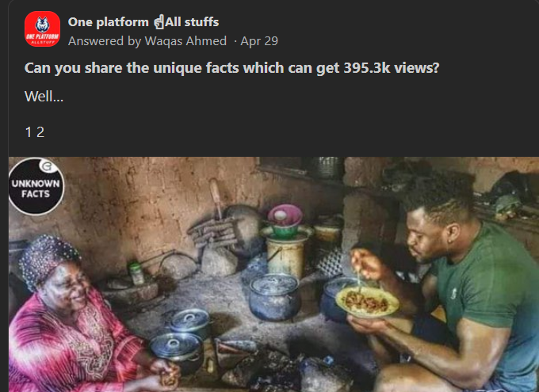Screen dimensions: 539x392
Task: Expand the answer text starting with "Well..."
Action: point(44,96)
